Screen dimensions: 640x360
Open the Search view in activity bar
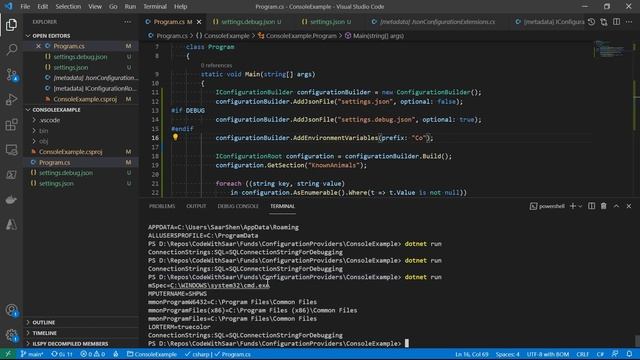[x=11, y=50]
